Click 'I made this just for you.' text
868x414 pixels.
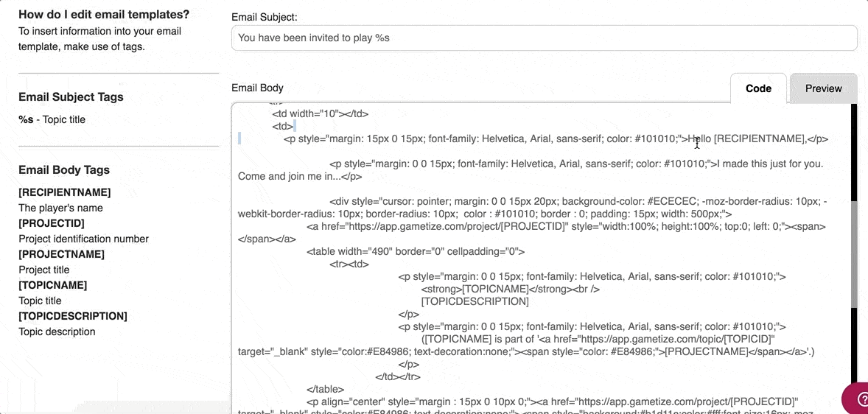pyautogui.click(x=771, y=164)
